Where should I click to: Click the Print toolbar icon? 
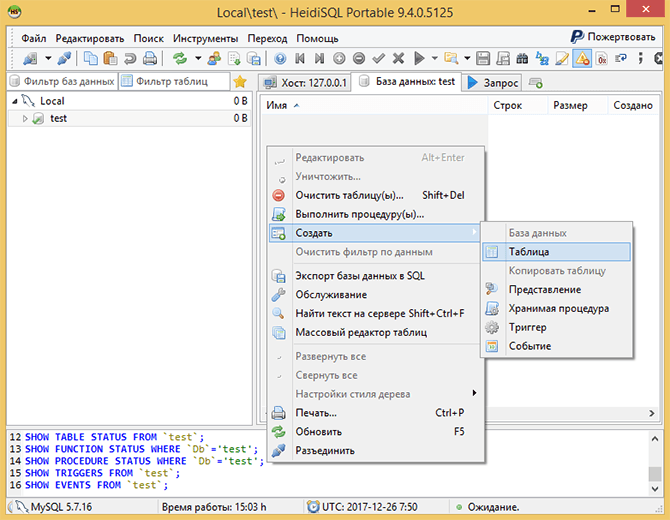(150, 58)
